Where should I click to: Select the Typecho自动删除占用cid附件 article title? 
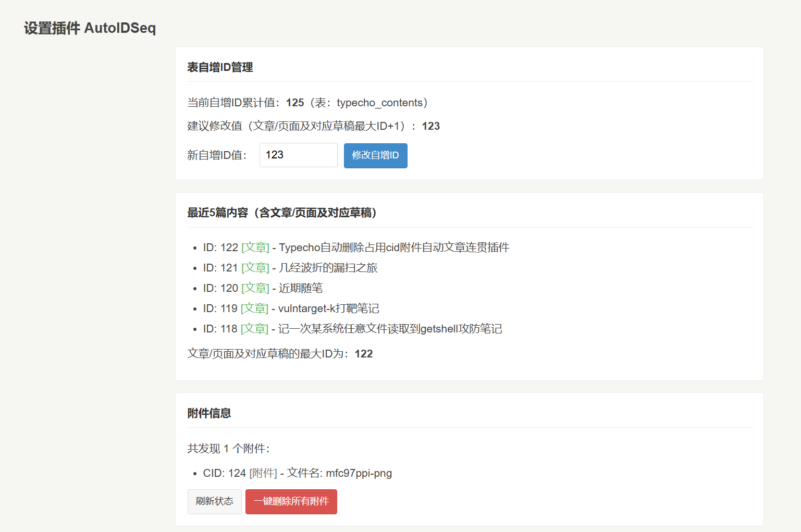point(394,248)
